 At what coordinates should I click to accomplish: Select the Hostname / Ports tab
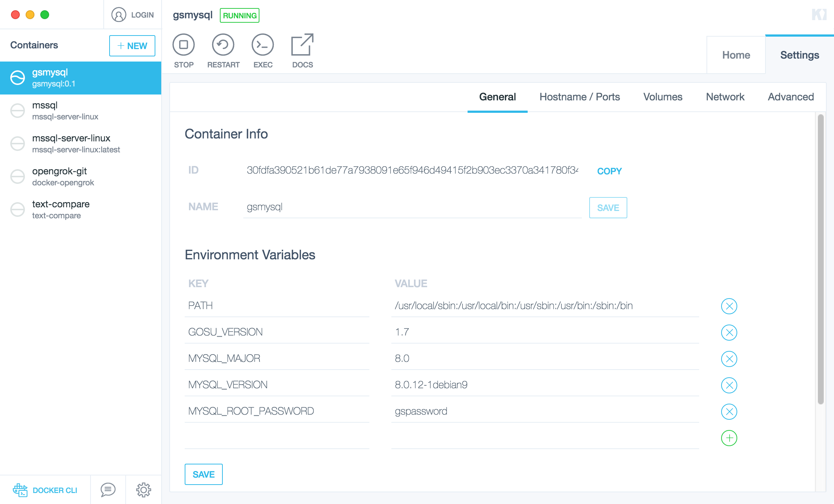point(579,96)
